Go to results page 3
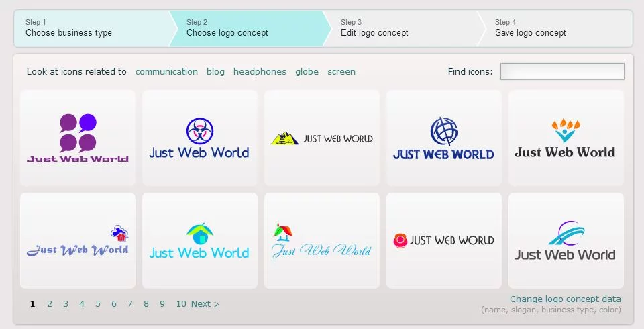Viewport: 644px width, 329px height. [66, 304]
